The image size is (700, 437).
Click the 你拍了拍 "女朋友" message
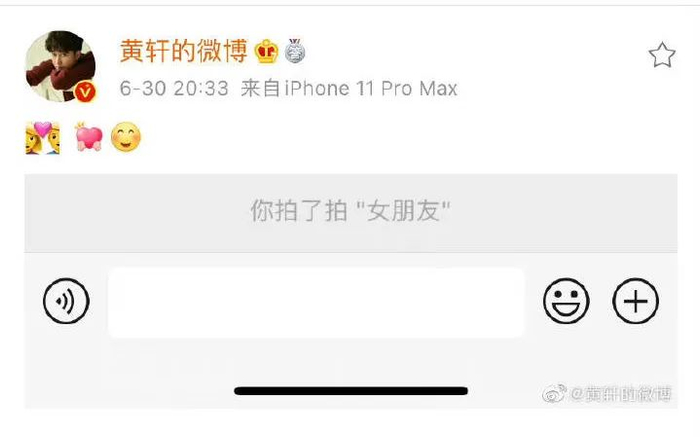[350, 211]
